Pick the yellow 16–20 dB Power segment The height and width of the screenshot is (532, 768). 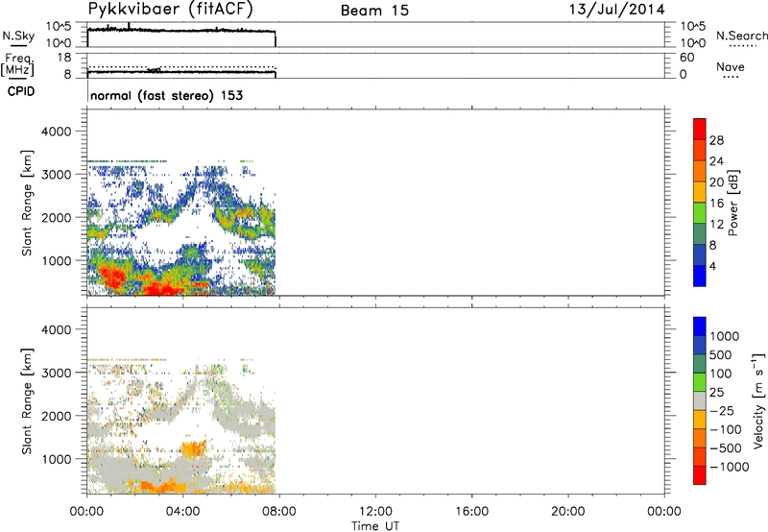(x=700, y=192)
